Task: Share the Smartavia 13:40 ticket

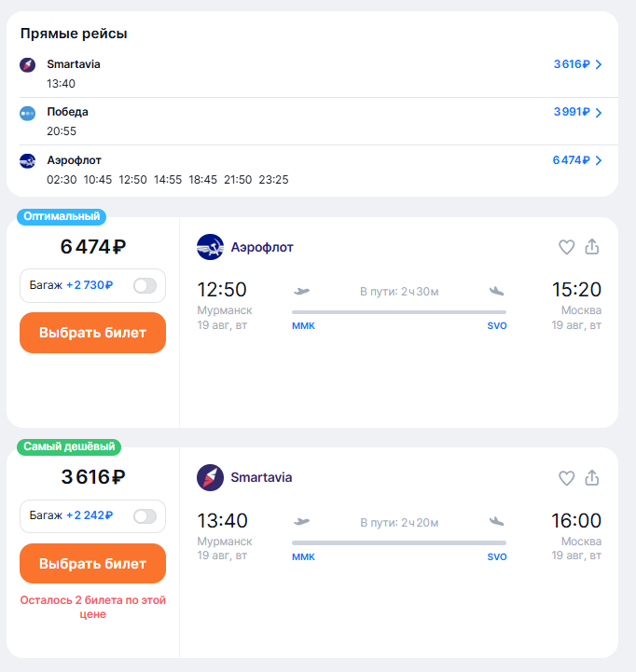Action: coord(592,477)
